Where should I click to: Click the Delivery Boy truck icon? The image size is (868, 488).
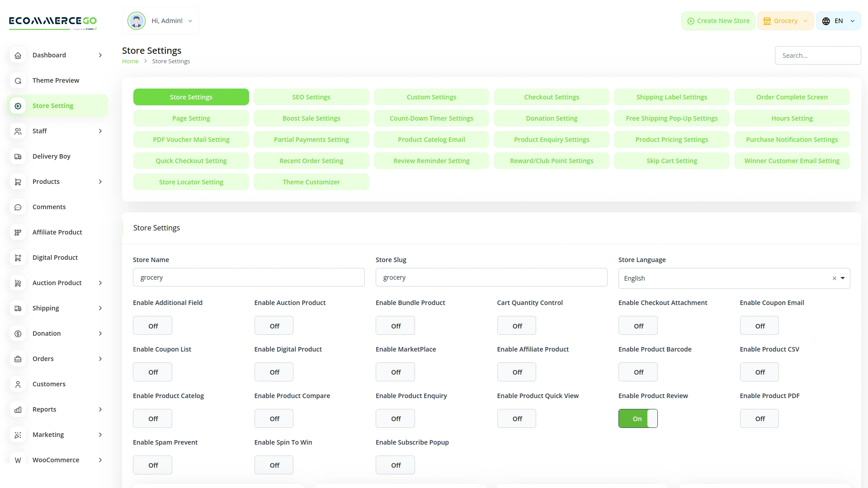point(18,156)
